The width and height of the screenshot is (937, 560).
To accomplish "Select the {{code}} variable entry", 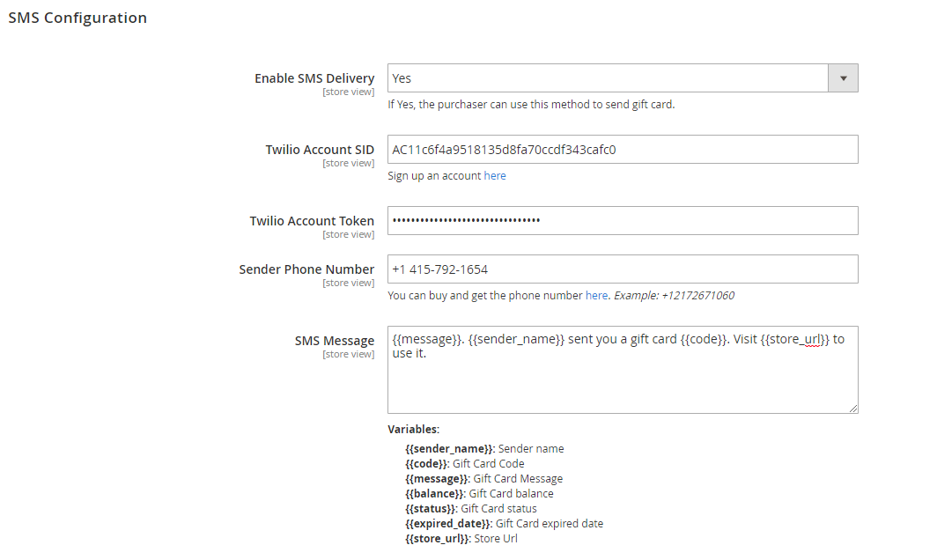I will point(427,464).
